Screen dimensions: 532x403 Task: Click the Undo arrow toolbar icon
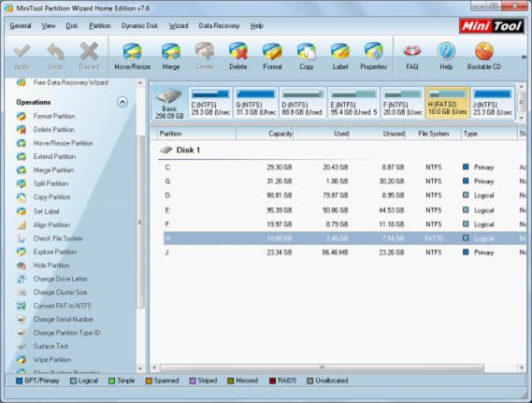(55, 56)
